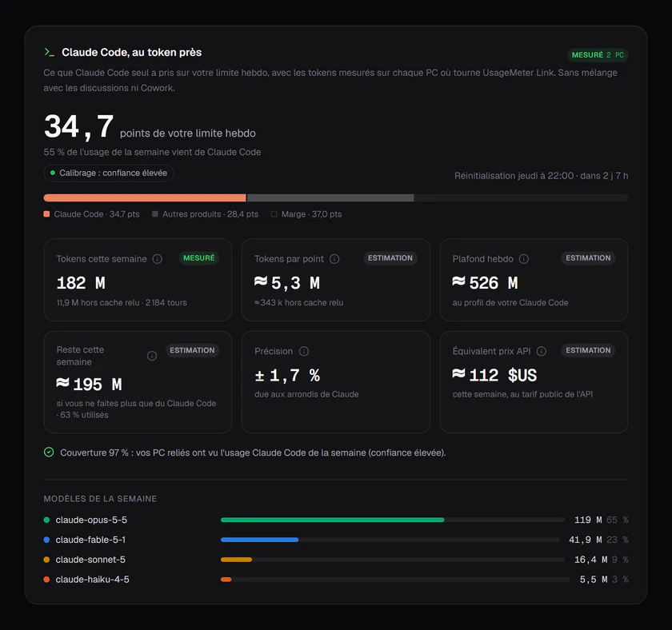Click the yellow dot next to claude-sonnet-5

(x=46, y=560)
